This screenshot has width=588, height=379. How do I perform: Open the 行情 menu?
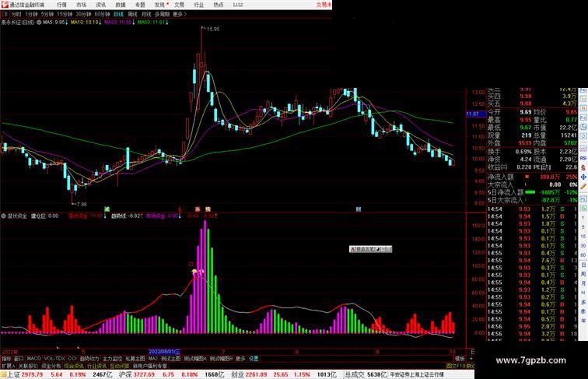(61, 5)
